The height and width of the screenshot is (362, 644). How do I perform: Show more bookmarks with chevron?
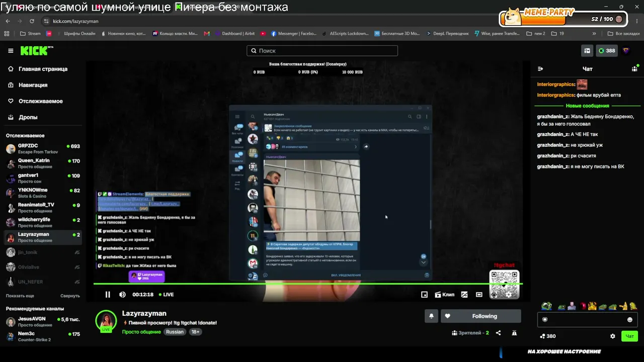click(x=594, y=34)
